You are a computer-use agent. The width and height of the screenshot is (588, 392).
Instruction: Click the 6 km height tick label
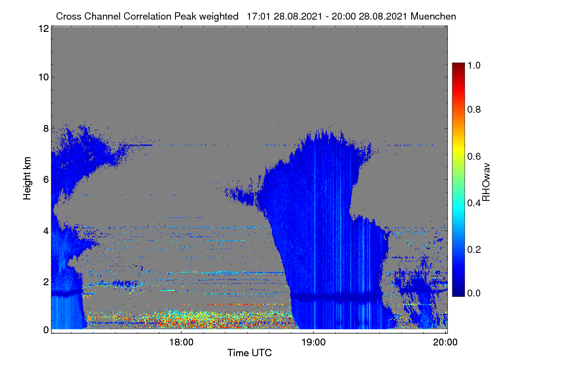[x=46, y=179]
